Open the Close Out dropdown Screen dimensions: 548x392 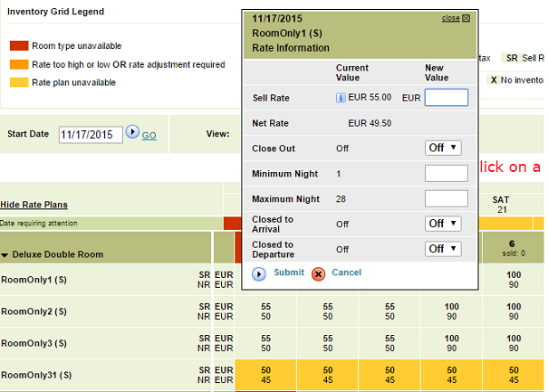[x=443, y=148]
